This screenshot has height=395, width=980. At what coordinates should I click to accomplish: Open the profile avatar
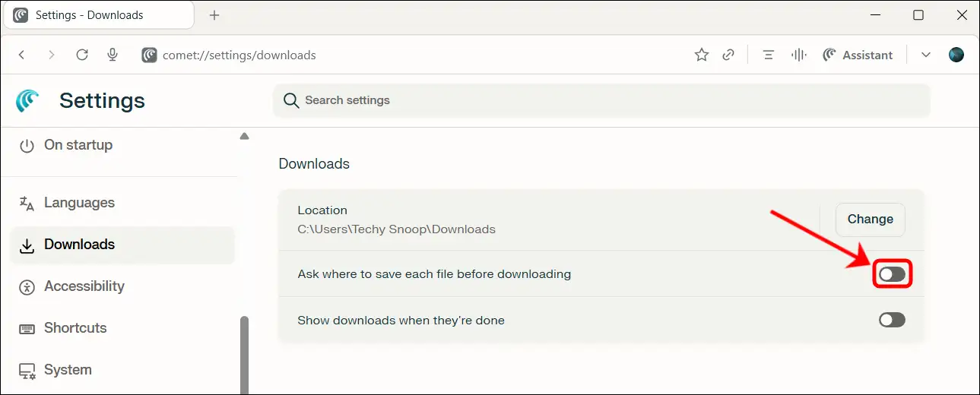pyautogui.click(x=956, y=55)
